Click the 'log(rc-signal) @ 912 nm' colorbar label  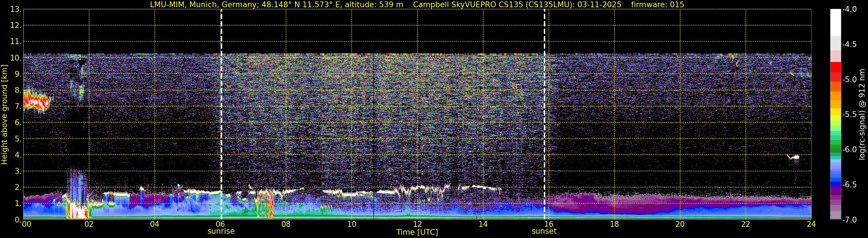click(x=862, y=114)
